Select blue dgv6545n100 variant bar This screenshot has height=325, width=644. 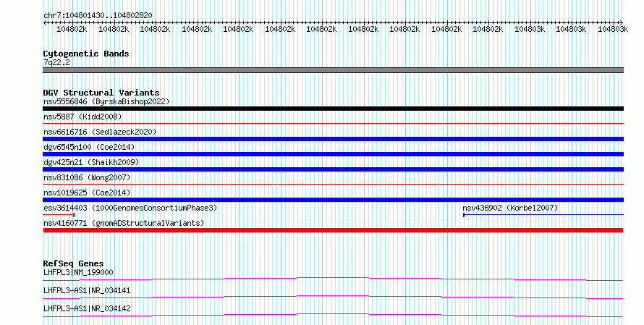[x=333, y=154]
